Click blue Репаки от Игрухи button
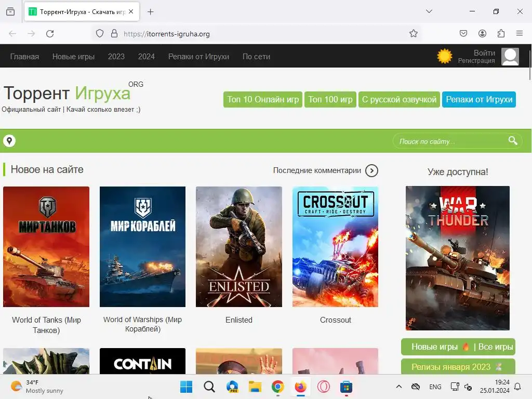The height and width of the screenshot is (399, 532). (x=478, y=99)
